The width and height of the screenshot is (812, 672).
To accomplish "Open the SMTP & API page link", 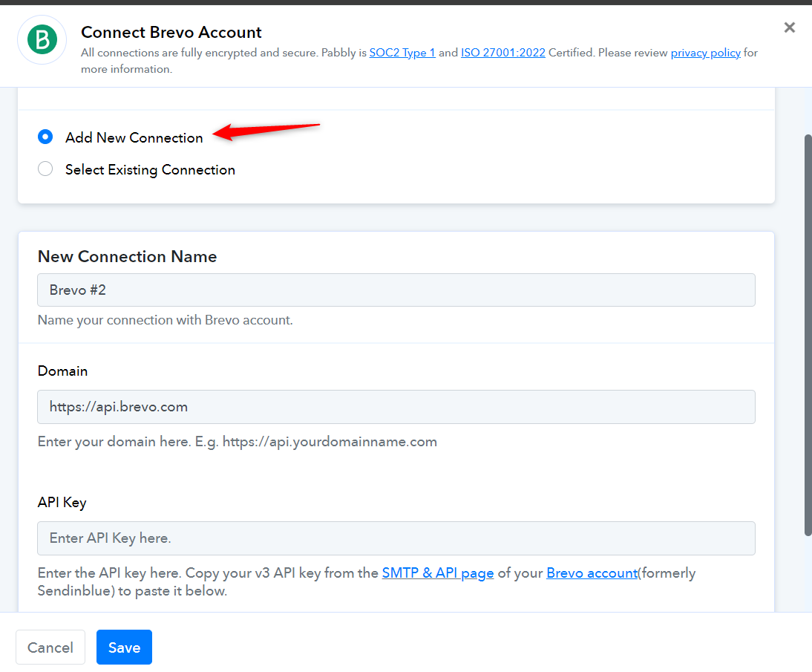I will coord(438,572).
